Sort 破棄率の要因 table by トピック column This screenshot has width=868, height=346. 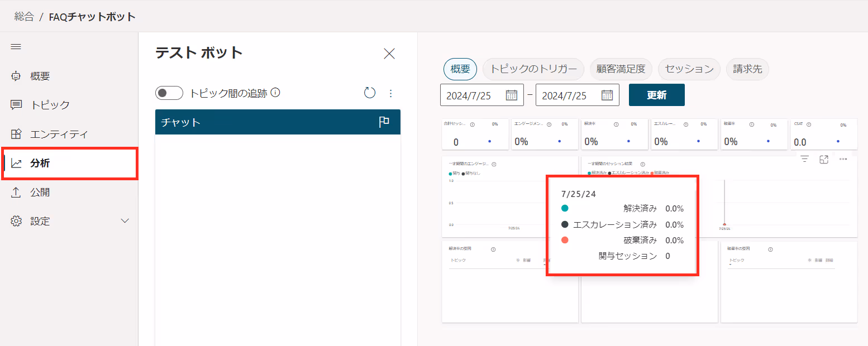(x=737, y=261)
